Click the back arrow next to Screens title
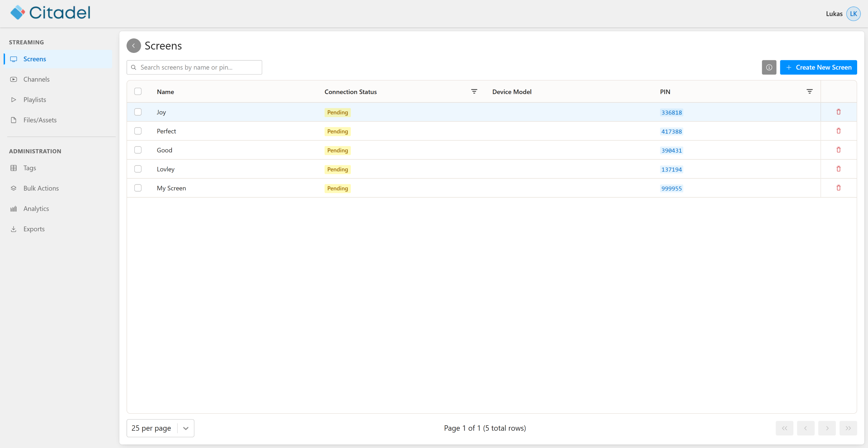The height and width of the screenshot is (448, 868). (x=134, y=46)
